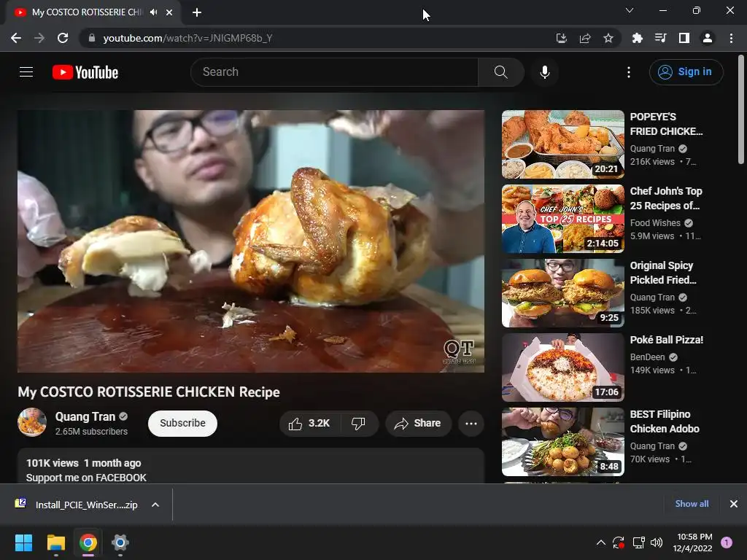Click the YouTube search input field
This screenshot has width=747, height=560.
tap(334, 72)
